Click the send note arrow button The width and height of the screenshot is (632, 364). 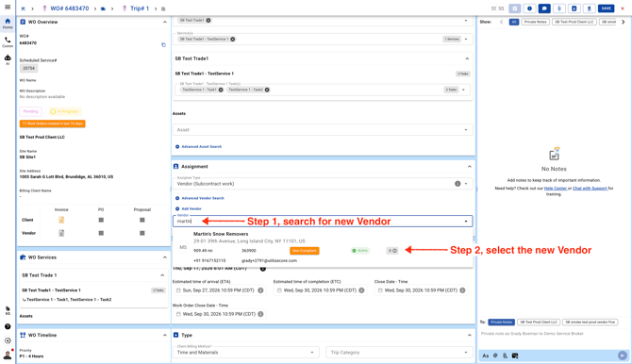click(623, 356)
